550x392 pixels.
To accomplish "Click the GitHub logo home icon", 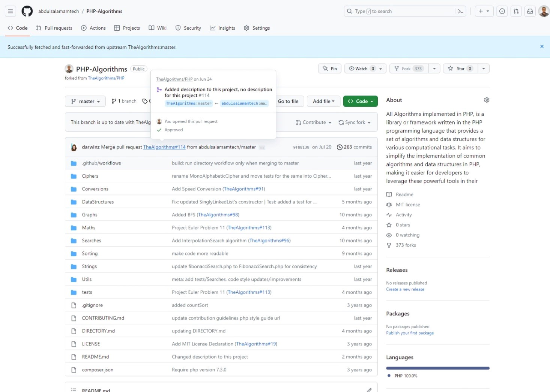I will point(27,11).
